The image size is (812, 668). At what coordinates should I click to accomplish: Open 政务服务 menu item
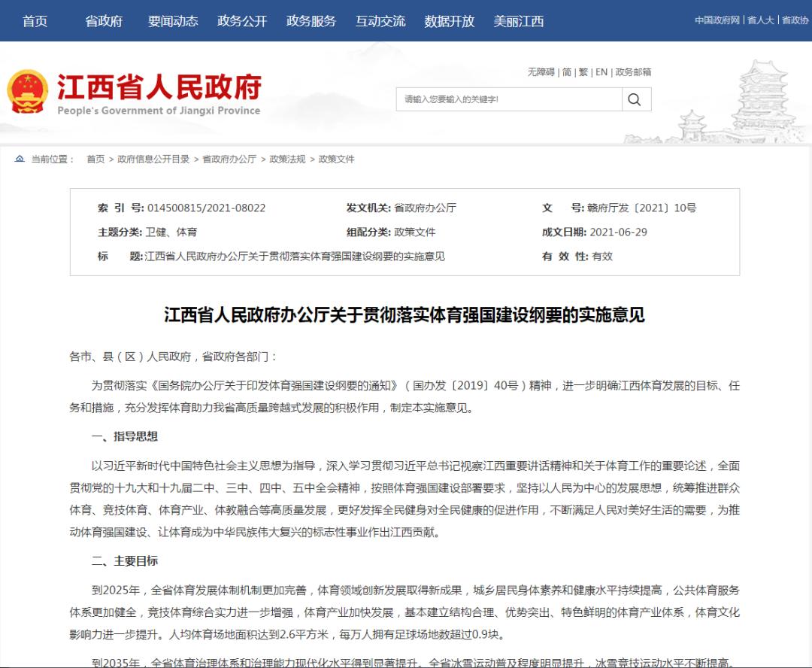pos(311,21)
